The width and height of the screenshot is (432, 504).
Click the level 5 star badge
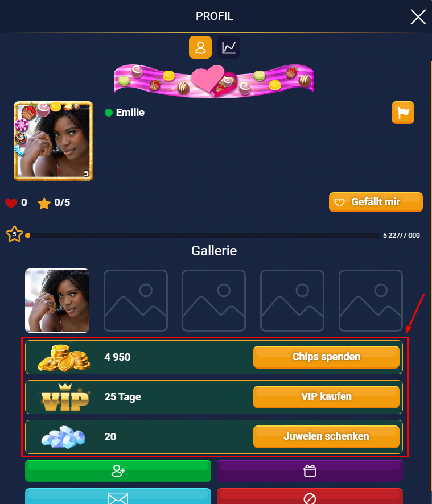click(14, 234)
